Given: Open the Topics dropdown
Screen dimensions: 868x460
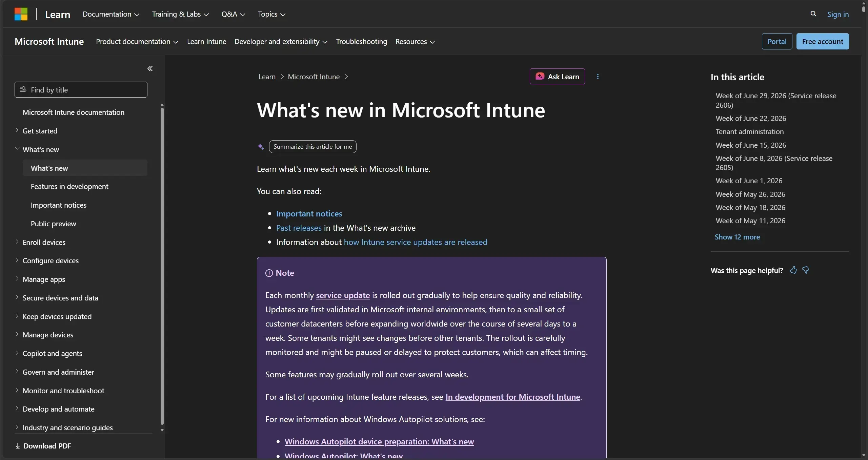Looking at the screenshot, I should (271, 14).
